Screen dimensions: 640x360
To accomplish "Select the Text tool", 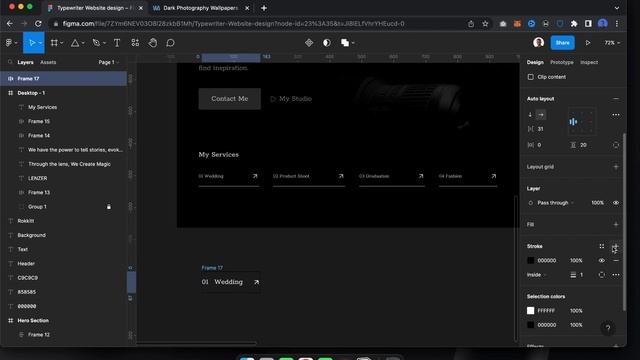I will point(117,42).
